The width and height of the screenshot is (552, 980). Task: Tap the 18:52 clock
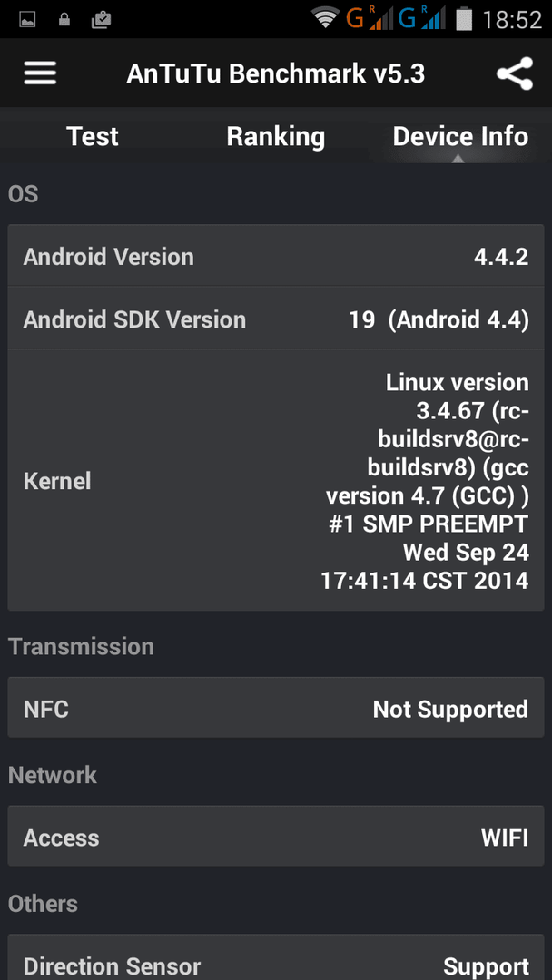(512, 20)
